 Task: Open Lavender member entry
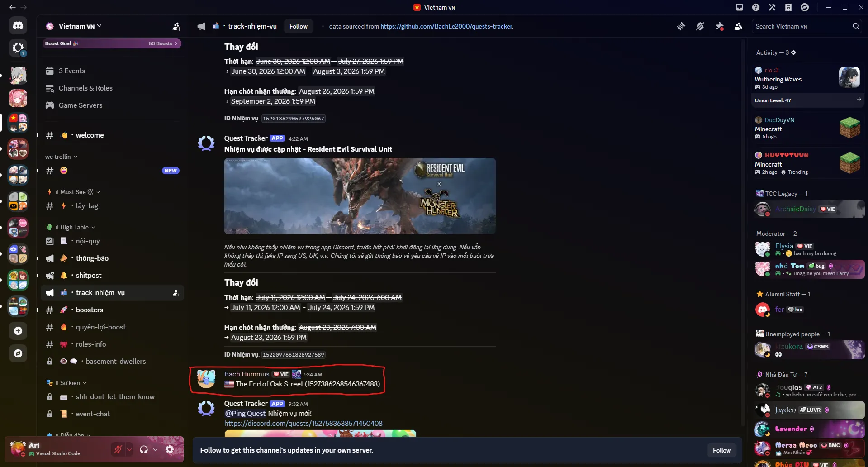(809, 429)
